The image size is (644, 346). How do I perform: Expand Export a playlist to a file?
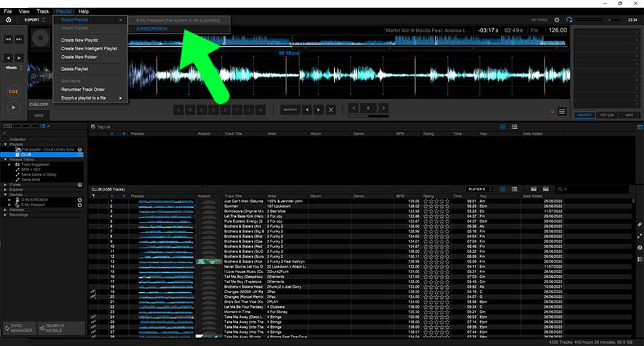(91, 98)
